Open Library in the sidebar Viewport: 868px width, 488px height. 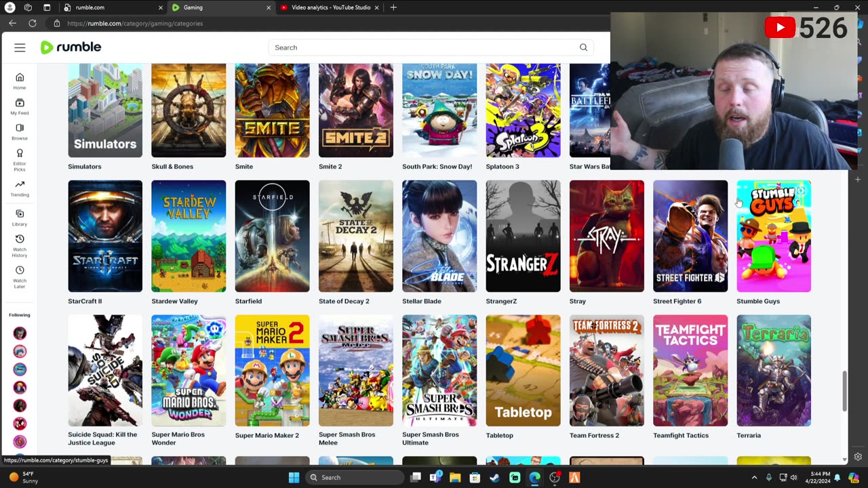20,218
